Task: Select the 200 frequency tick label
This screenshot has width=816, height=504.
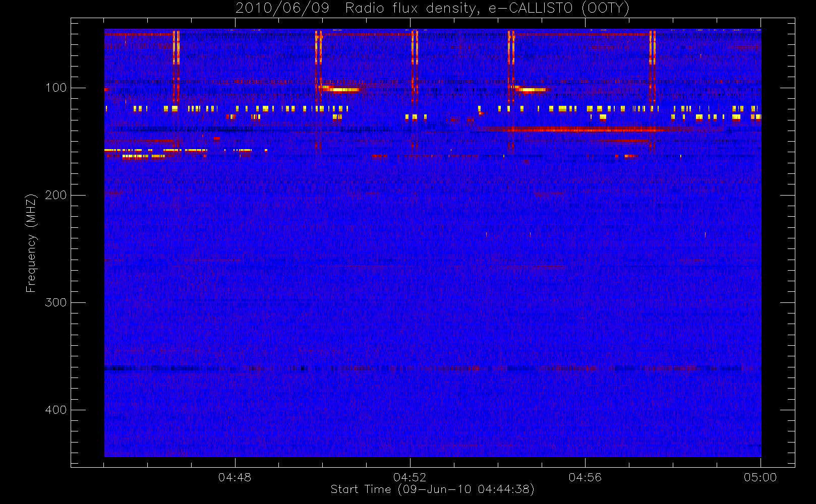Action: click(55, 195)
